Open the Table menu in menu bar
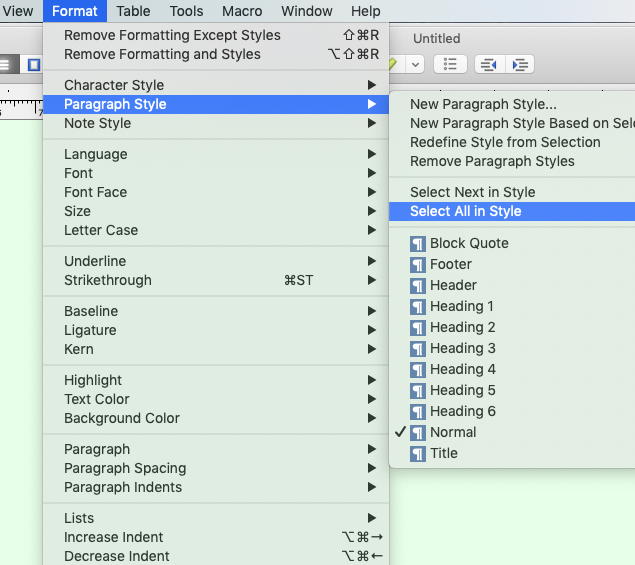This screenshot has width=635, height=565. coord(133,12)
